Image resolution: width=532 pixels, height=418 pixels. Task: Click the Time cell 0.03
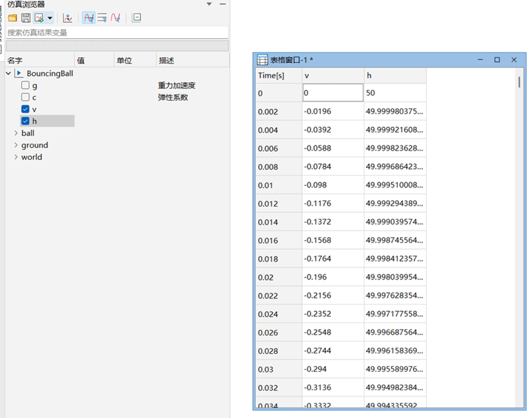(279, 369)
